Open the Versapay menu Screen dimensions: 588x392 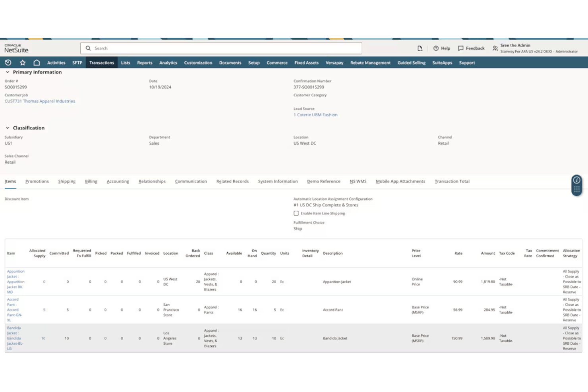click(x=334, y=63)
